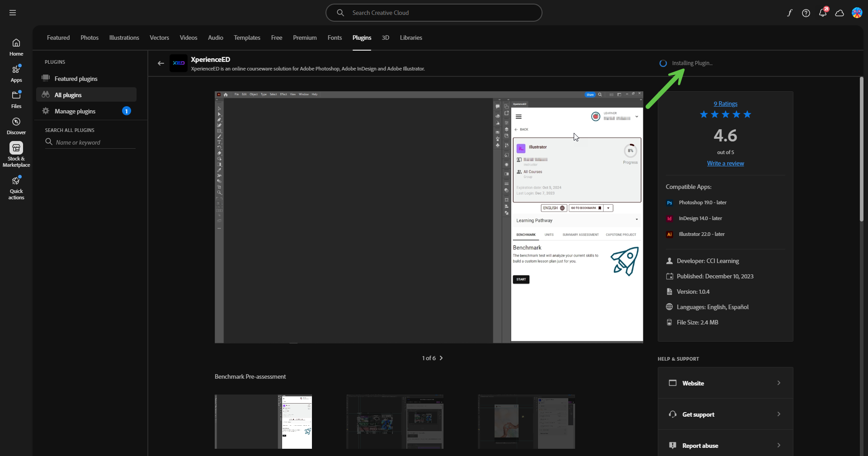
Task: Open the second preview thumbnail
Action: [x=395, y=421]
